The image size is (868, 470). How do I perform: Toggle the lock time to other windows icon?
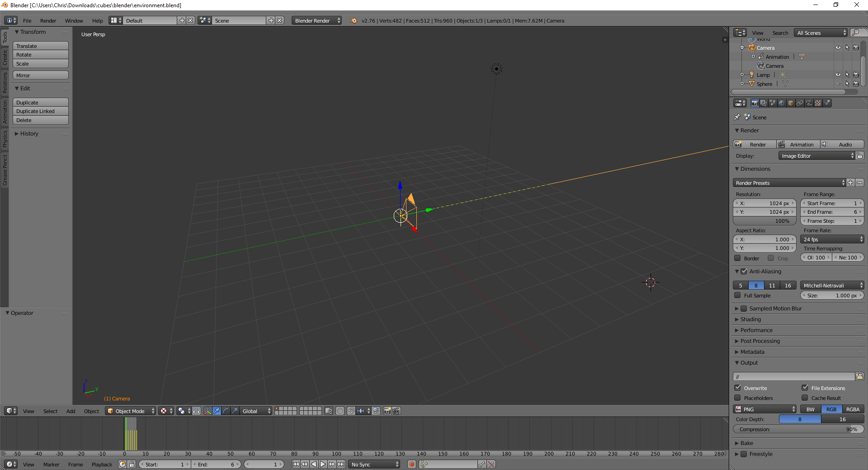[132, 464]
